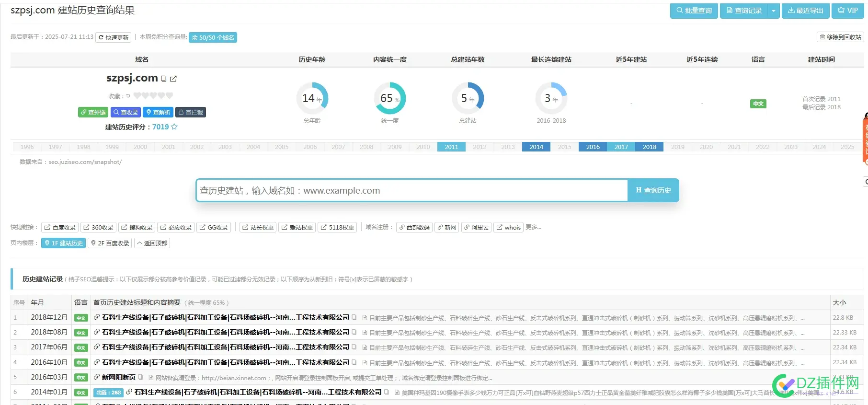Viewport: 868px width, 405px height.
Task: Set favorite rating to fifth heart
Action: (x=170, y=96)
